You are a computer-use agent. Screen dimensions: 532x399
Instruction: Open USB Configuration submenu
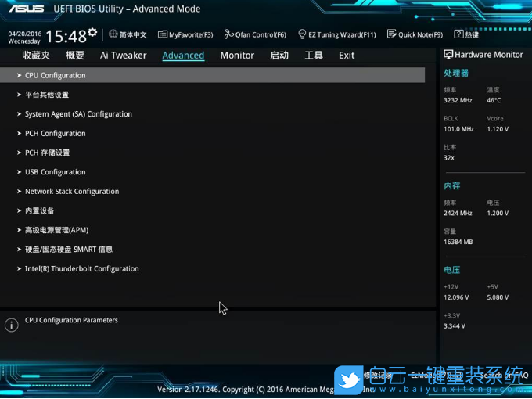55,172
